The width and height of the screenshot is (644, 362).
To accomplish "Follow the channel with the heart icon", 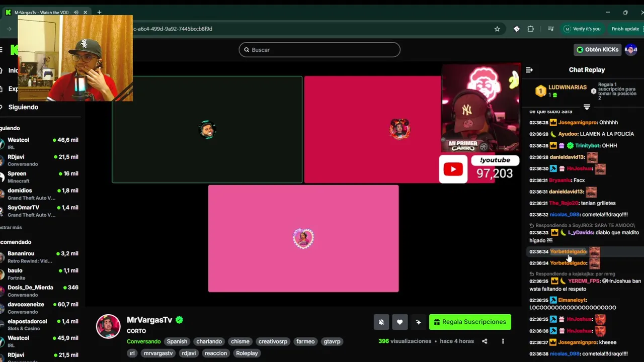I will pyautogui.click(x=399, y=322).
